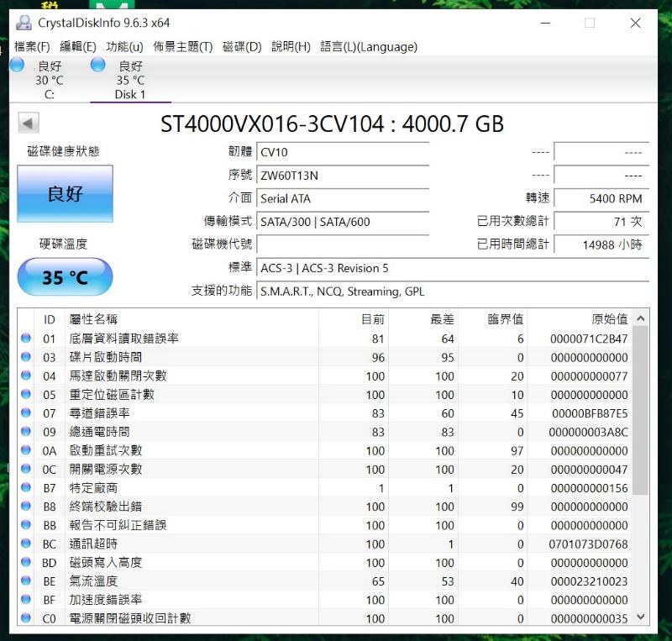The image size is (672, 641).
Task: Click status icon for attribute 01 row
Action: pyautogui.click(x=26, y=339)
